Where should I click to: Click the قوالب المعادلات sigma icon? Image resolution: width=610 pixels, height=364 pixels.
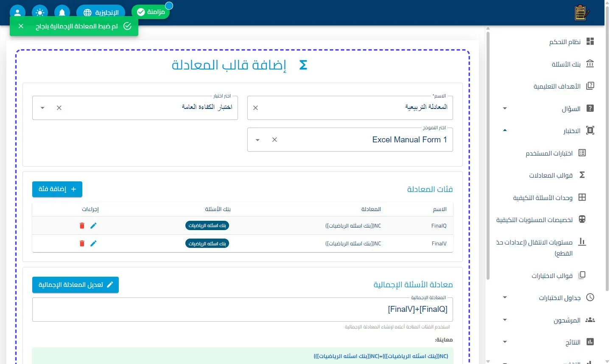[x=582, y=175]
